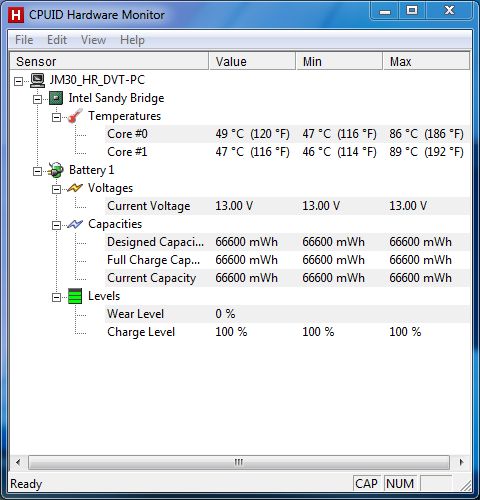Click the window resize grip corner
This screenshot has height=500, width=480.
point(465,486)
